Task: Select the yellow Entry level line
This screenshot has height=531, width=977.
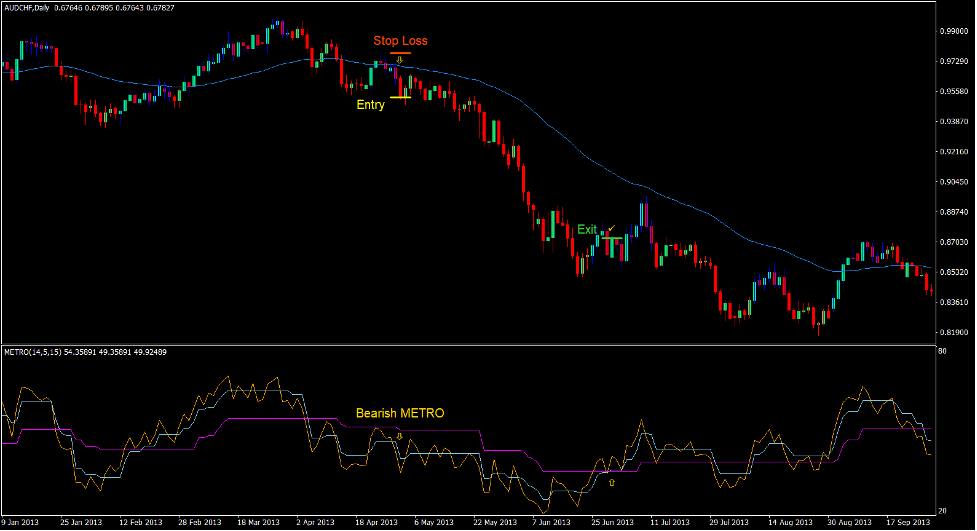Action: click(400, 97)
